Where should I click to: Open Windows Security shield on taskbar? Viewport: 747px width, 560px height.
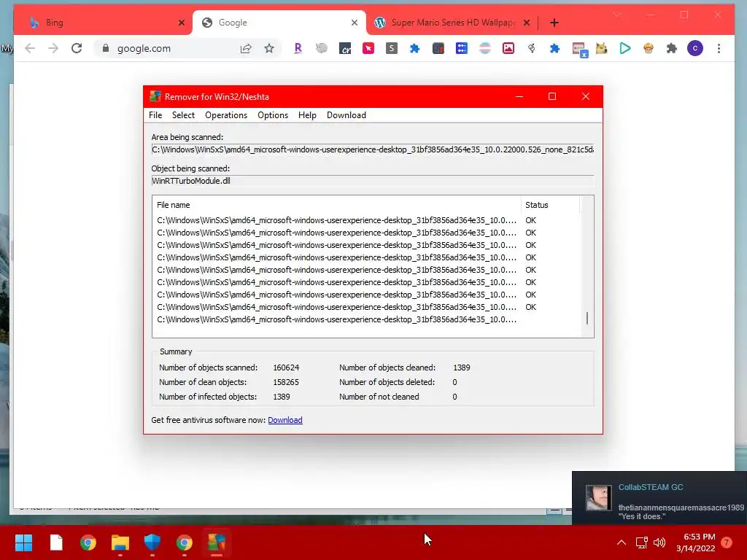click(152, 542)
